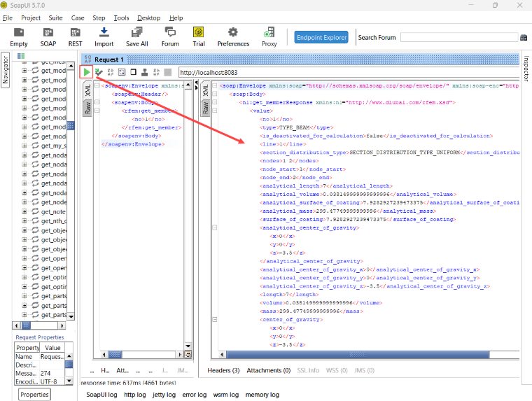Open the Endpoint Explorer
Viewport: 532px width, 401px height.
(321, 37)
